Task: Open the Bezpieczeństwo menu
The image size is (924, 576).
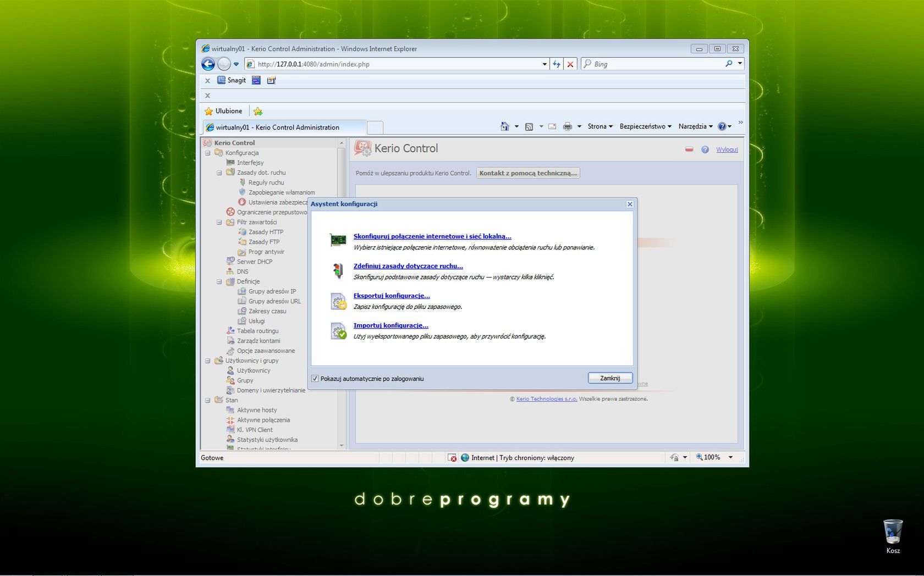Action: click(645, 126)
